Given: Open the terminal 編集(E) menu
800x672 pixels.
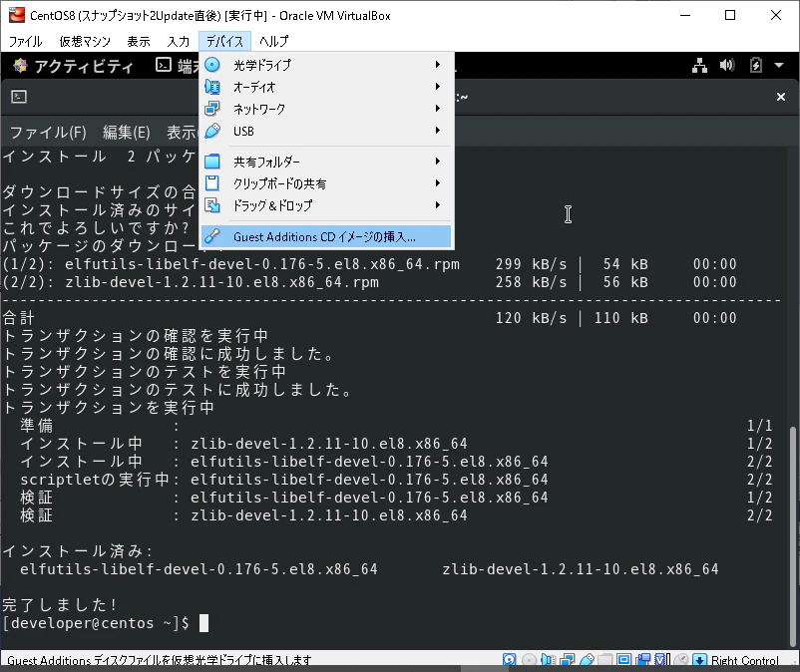Looking at the screenshot, I should click(126, 133).
